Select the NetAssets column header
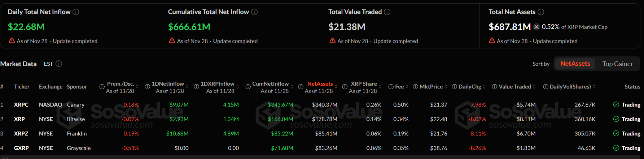The image size is (644, 159). (x=320, y=84)
